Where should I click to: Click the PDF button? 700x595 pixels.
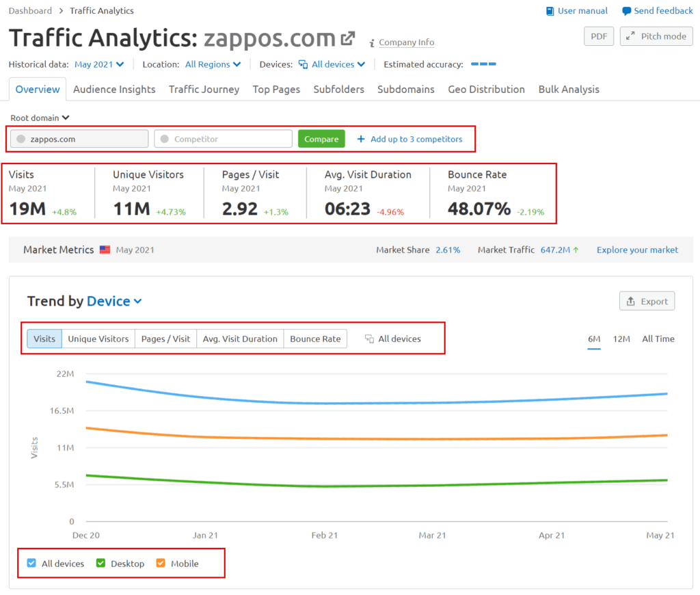point(599,36)
